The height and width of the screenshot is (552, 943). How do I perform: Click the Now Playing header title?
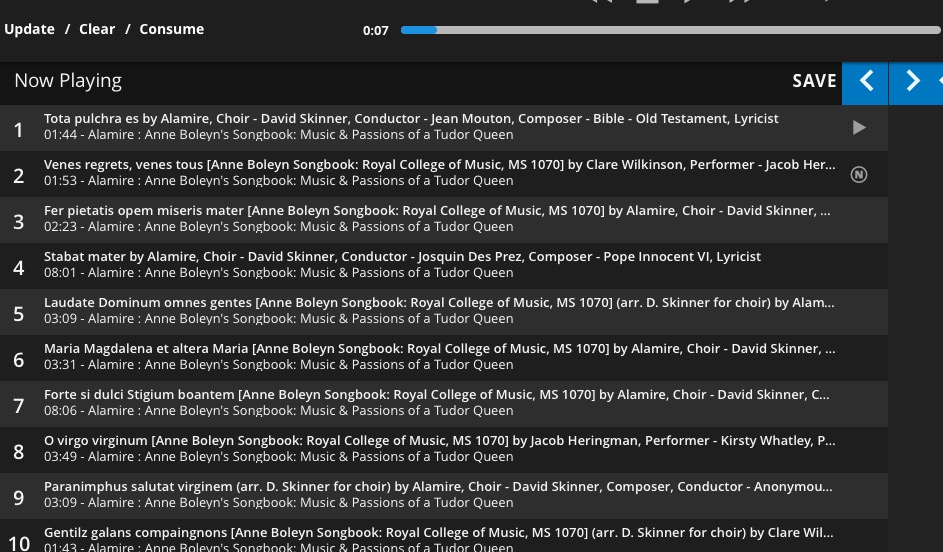point(68,81)
